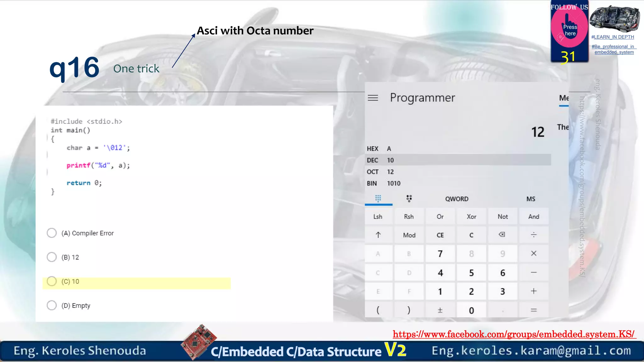Click the equals key
This screenshot has width=644, height=362.
534,310
